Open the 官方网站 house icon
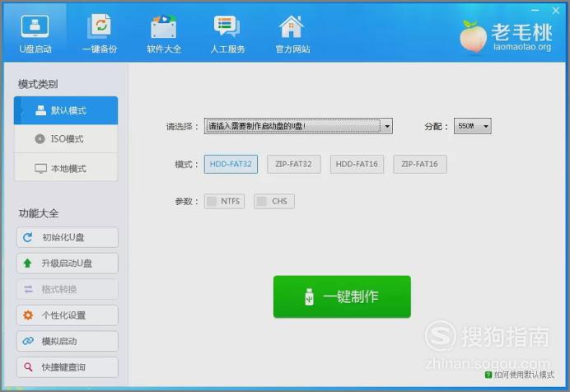The width and height of the screenshot is (570, 392). [292, 26]
